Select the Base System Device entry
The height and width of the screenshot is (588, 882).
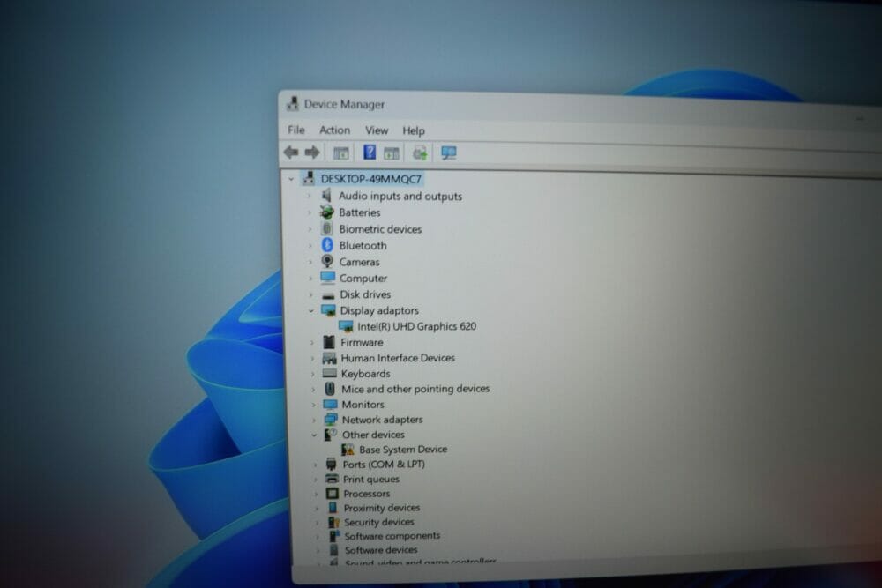coord(403,449)
